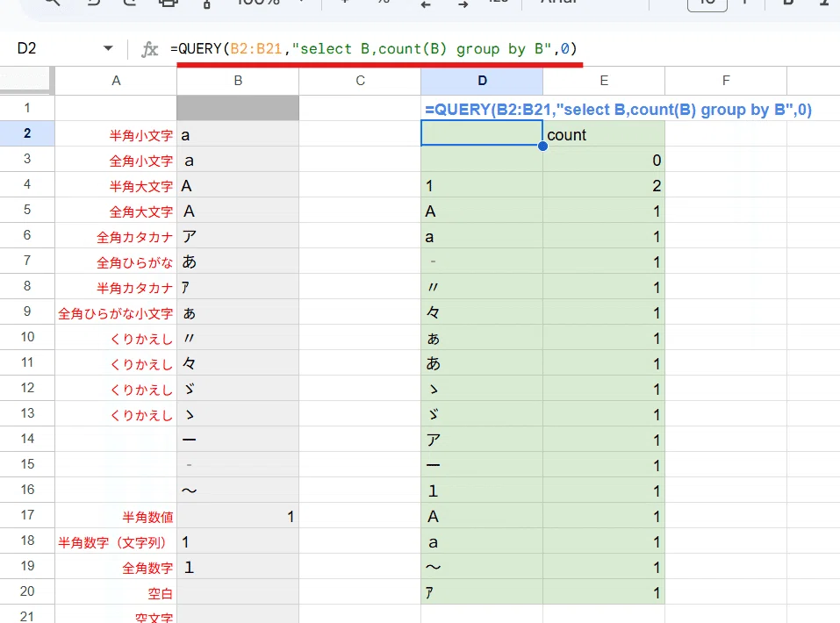Click cell D11 showing "あ"
Viewport: 840px width, 623px height.
(x=482, y=362)
